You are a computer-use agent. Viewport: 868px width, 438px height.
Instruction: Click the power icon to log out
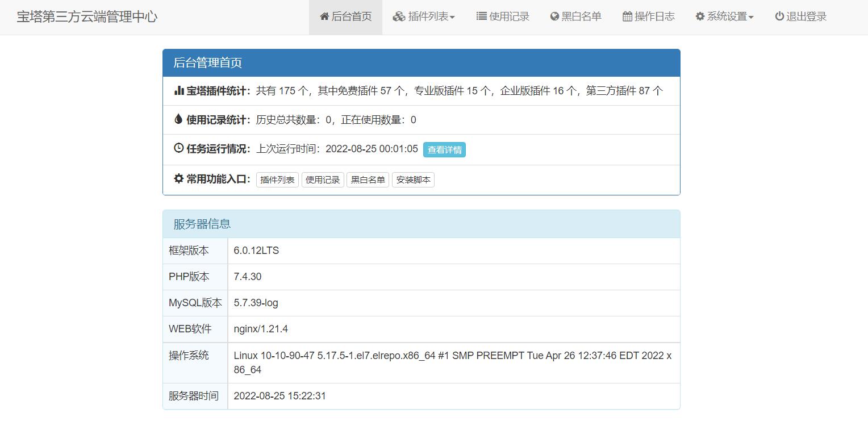coord(779,16)
